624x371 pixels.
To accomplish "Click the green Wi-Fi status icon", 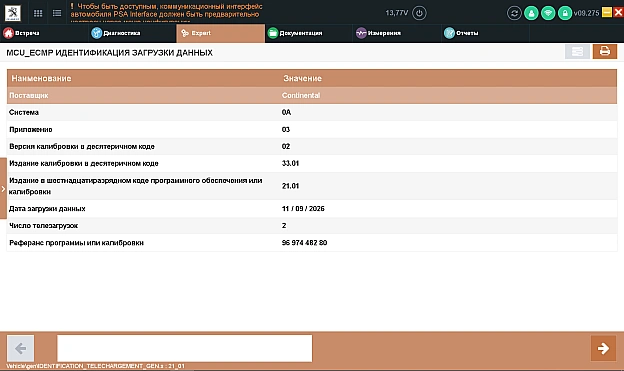I will 548,13.
